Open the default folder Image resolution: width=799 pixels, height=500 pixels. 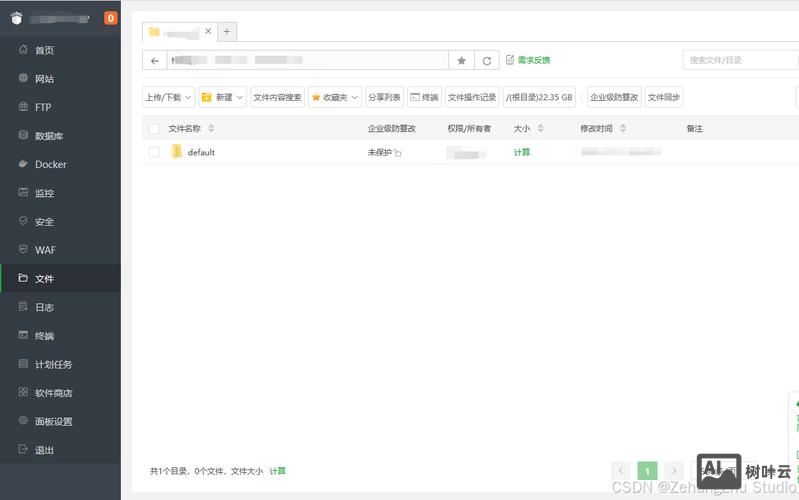[x=201, y=152]
